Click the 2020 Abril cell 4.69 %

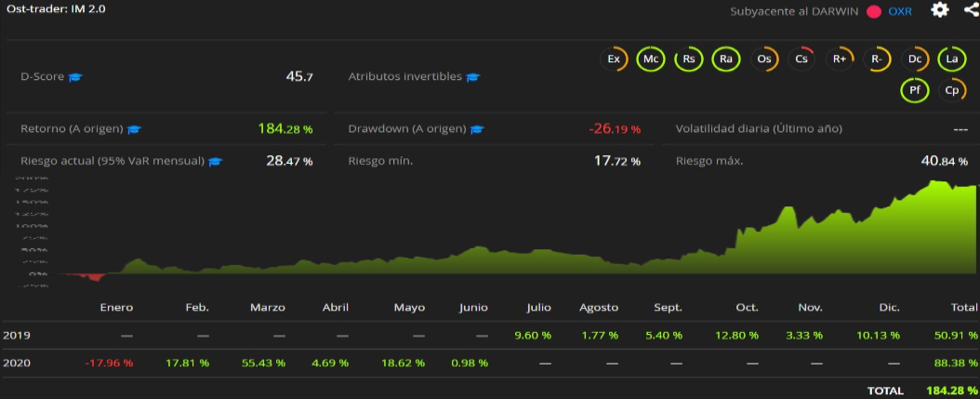330,363
